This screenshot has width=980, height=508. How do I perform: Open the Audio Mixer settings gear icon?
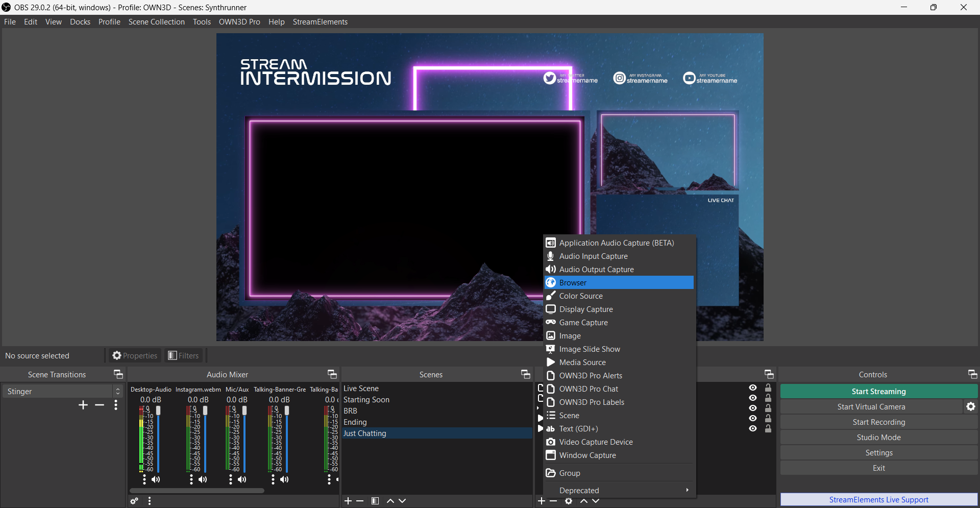(134, 501)
